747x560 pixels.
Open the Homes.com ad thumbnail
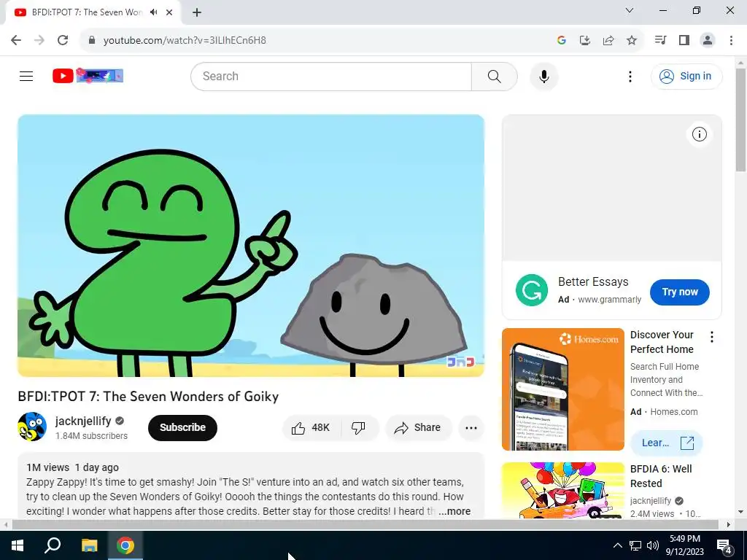[x=563, y=389]
